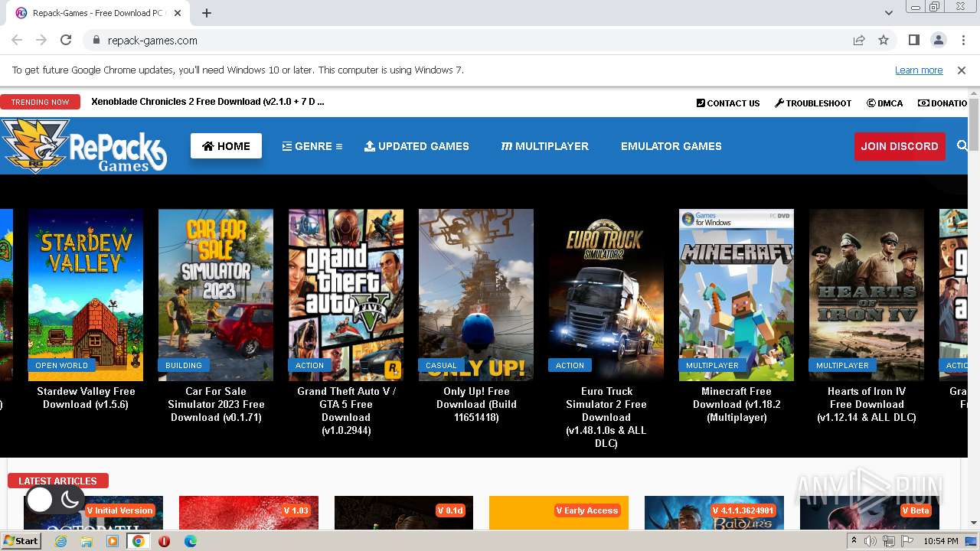
Task: Open the article tagged V 1.03
Action: point(249,513)
